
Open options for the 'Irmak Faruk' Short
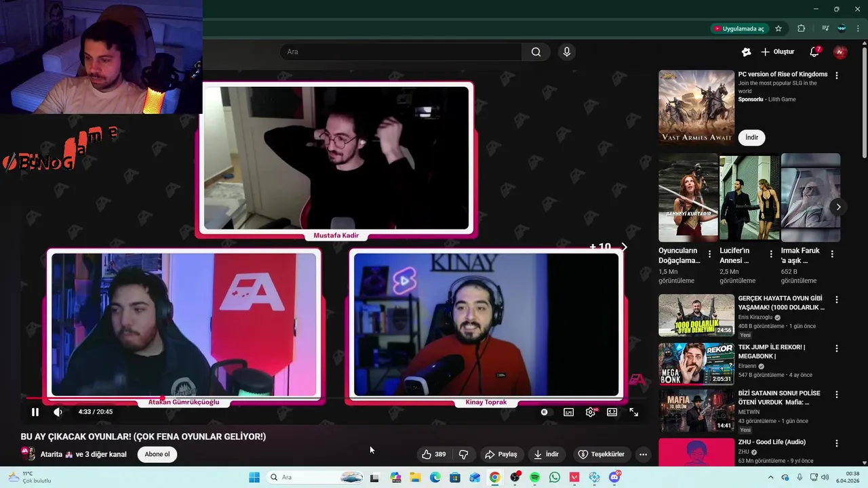832,254
